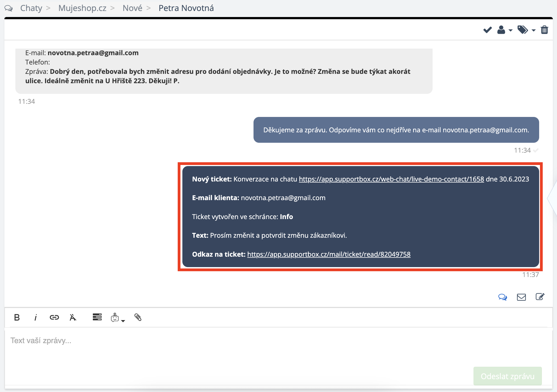This screenshot has width=557, height=392.
Task: Toggle italic formatting in editor
Action: 35,318
